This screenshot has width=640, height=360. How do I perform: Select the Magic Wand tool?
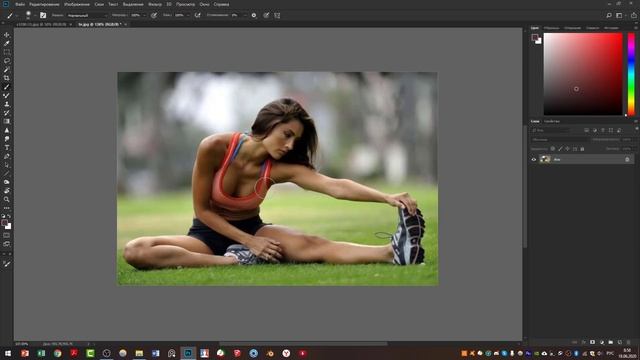tap(7, 69)
